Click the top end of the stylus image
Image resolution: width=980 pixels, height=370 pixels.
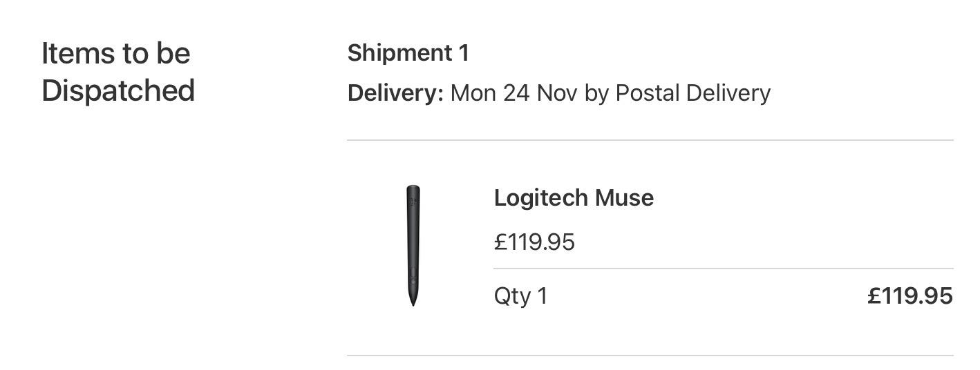[413, 189]
